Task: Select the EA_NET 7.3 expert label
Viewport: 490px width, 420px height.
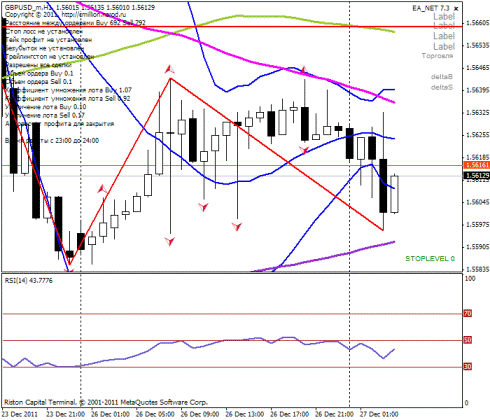Action: (x=431, y=8)
